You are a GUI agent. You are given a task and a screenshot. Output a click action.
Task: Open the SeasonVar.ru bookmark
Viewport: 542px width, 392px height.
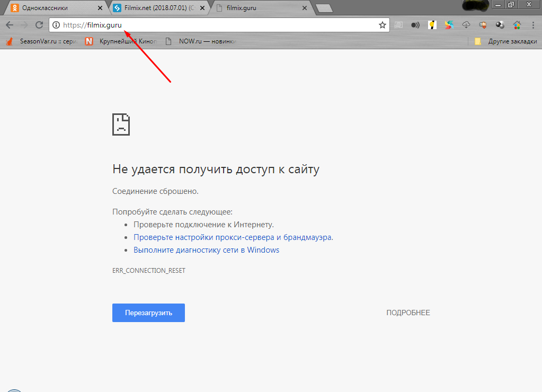pyautogui.click(x=42, y=41)
